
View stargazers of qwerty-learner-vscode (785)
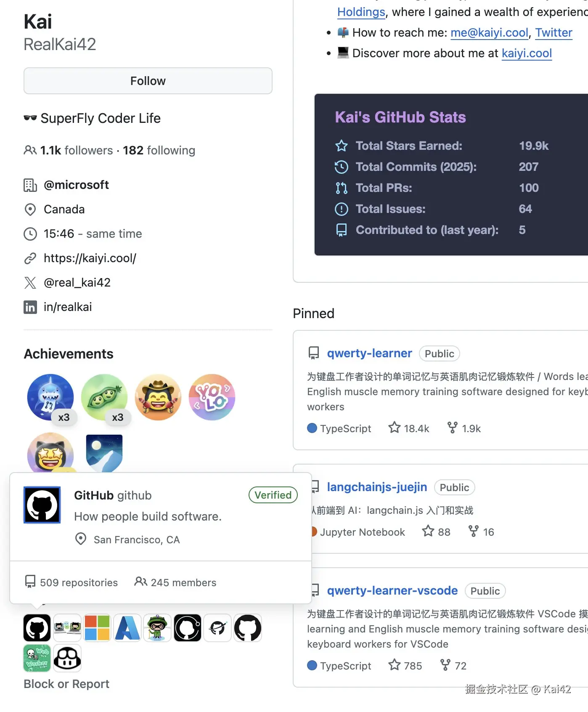pyautogui.click(x=405, y=665)
